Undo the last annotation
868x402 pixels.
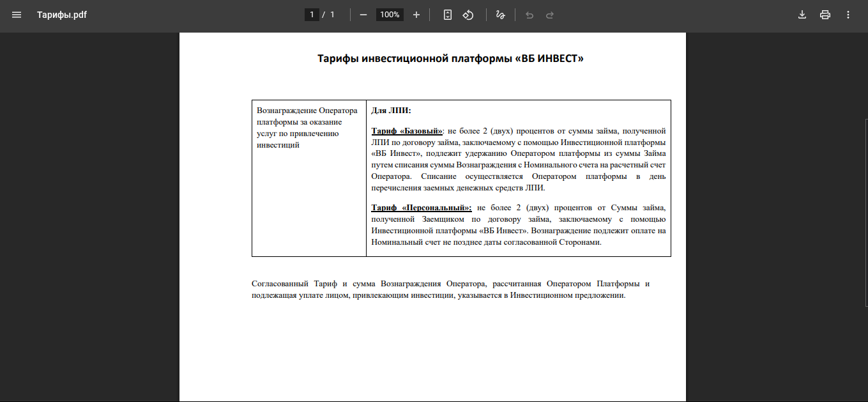[529, 15]
